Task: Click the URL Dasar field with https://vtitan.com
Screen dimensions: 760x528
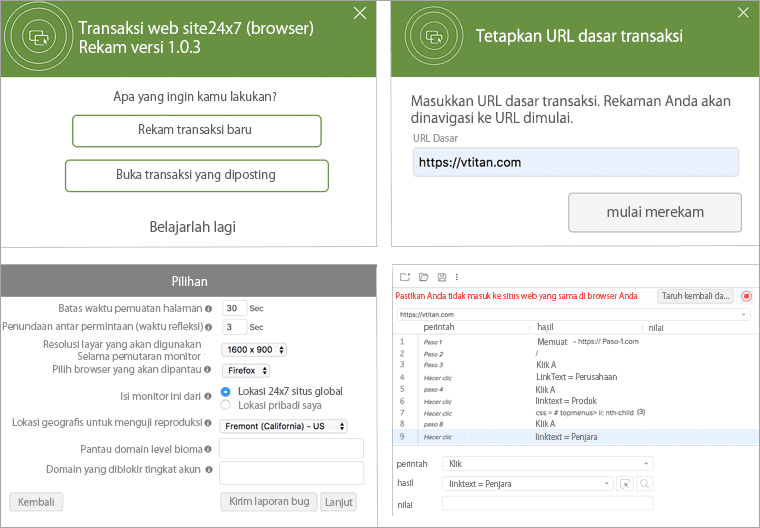Action: [x=576, y=162]
